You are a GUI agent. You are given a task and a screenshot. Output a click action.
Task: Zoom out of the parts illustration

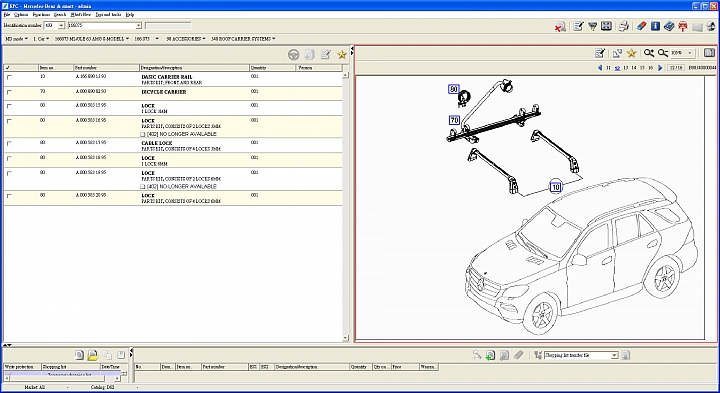pos(663,53)
